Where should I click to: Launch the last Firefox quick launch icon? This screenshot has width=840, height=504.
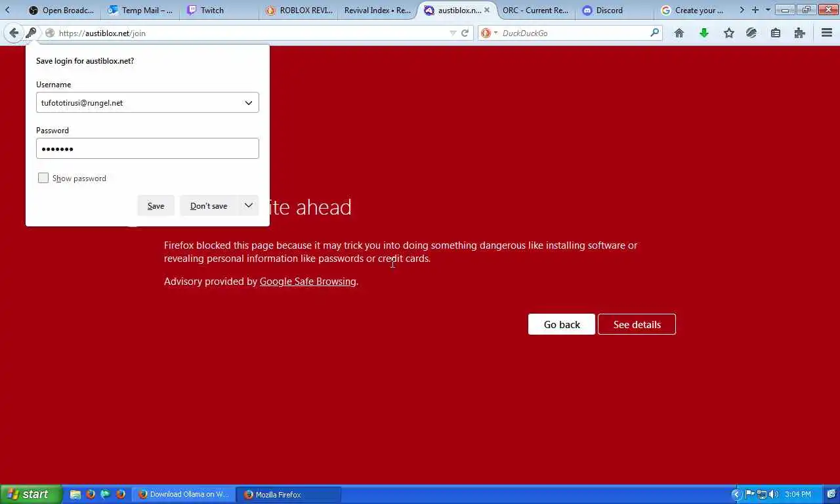(x=120, y=494)
